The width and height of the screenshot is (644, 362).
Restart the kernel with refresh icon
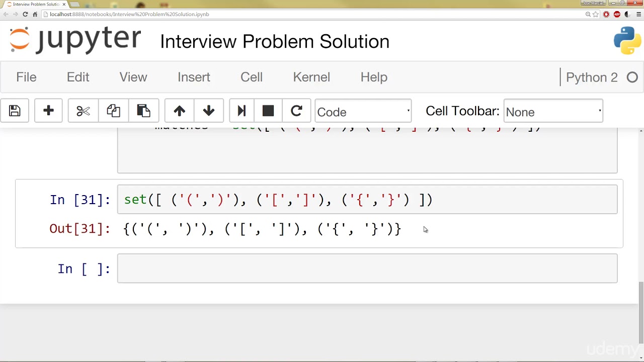click(296, 111)
